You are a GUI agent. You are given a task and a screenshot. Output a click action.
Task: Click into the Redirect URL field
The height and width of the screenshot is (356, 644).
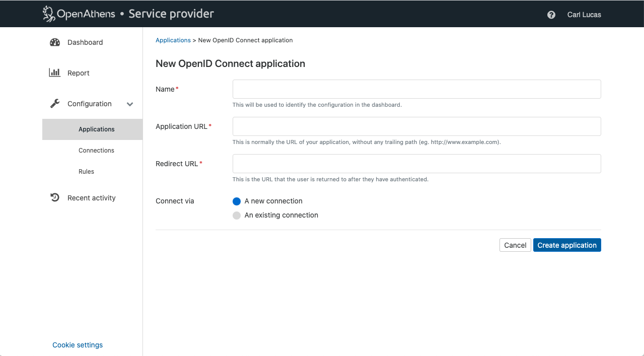(416, 164)
